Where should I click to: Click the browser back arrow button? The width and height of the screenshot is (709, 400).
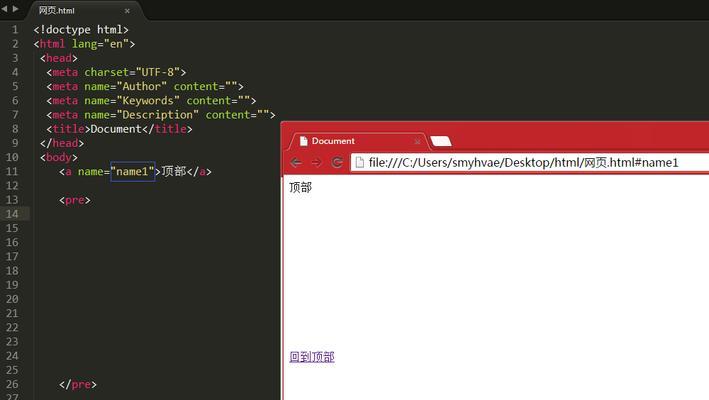pos(296,162)
